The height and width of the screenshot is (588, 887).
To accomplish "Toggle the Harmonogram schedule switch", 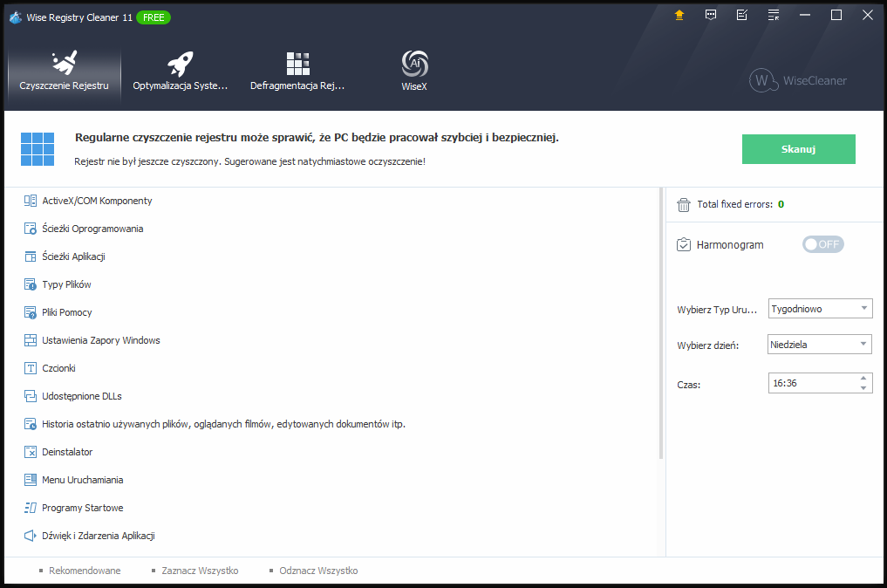I will (x=822, y=244).
